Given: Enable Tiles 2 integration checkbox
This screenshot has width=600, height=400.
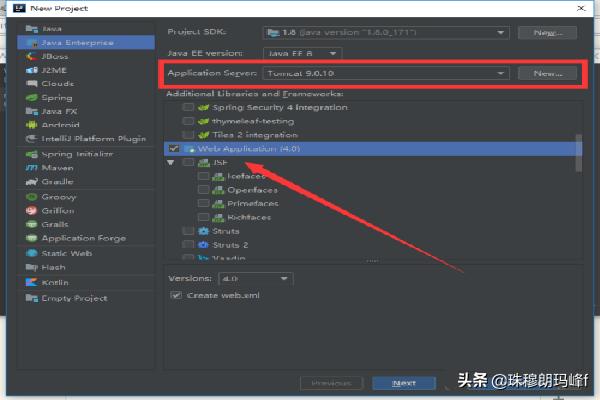Looking at the screenshot, I should coord(188,135).
